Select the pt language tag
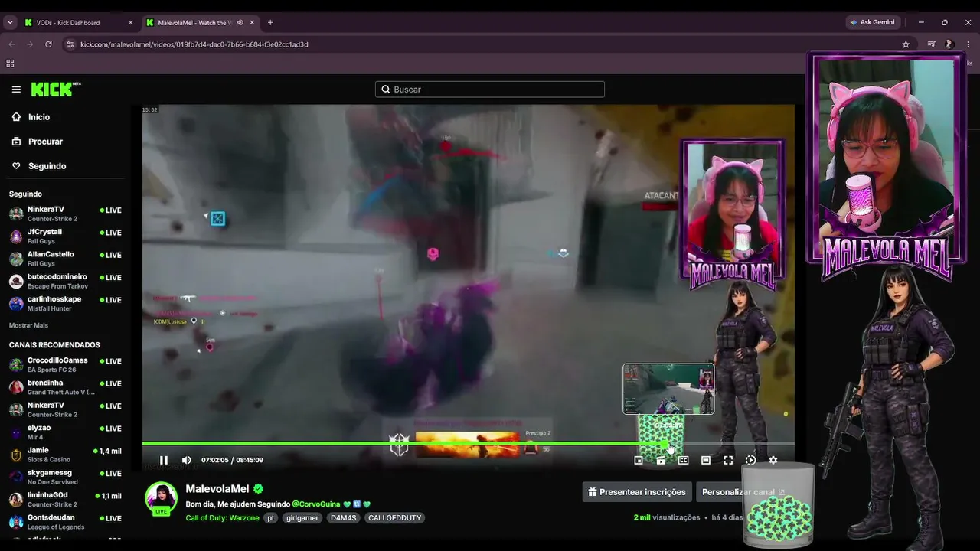 pyautogui.click(x=270, y=518)
